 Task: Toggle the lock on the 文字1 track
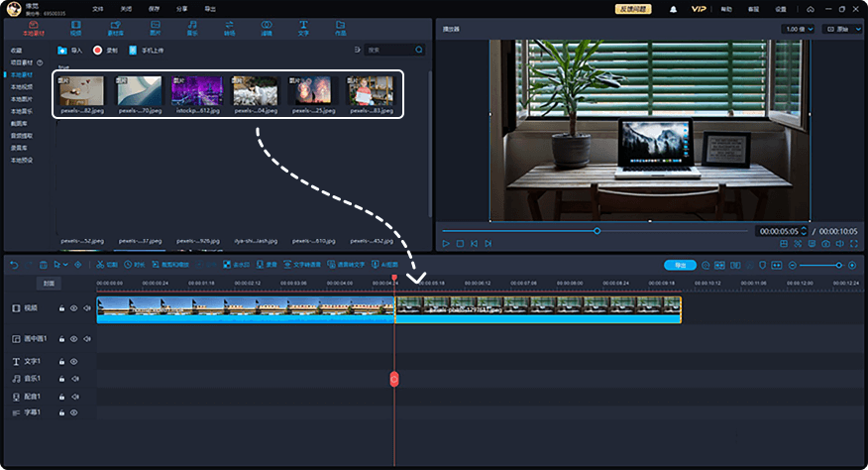[61, 362]
